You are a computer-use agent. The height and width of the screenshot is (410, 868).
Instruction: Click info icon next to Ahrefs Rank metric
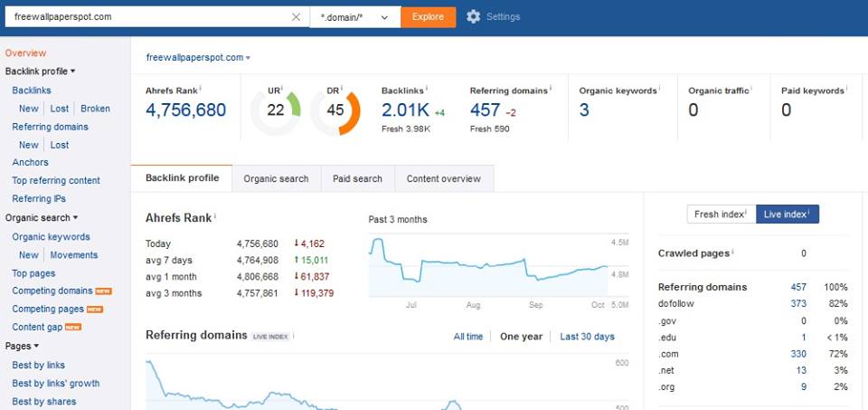pos(200,88)
